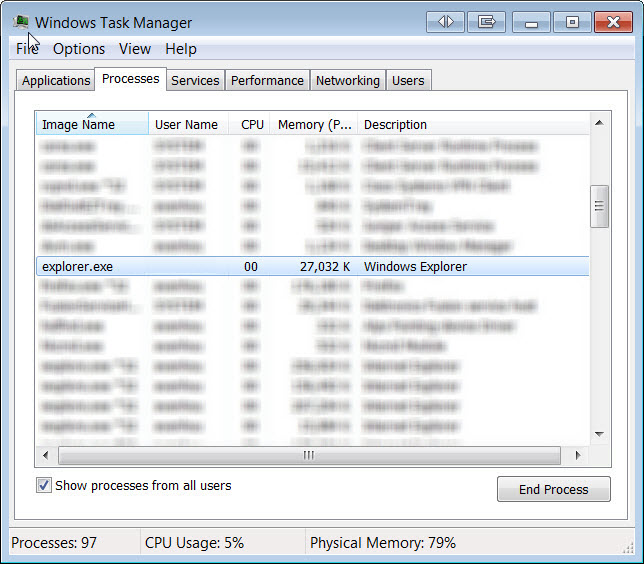Switch to the Users tab
This screenshot has width=644, height=564.
pos(408,81)
